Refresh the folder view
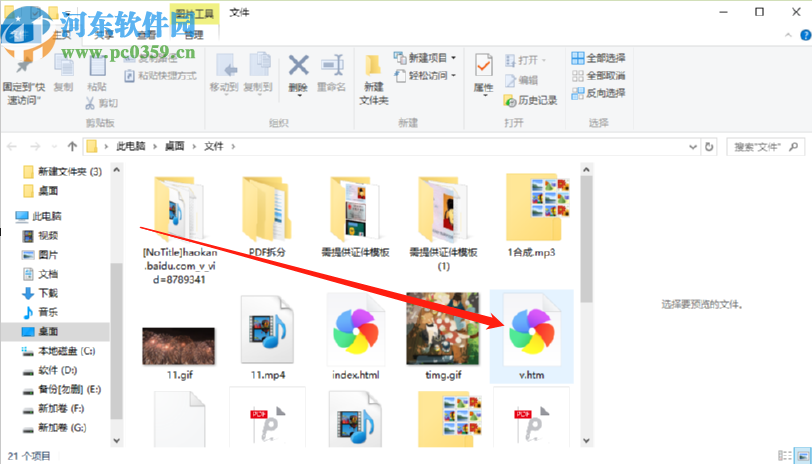The image size is (812, 464). point(709,147)
